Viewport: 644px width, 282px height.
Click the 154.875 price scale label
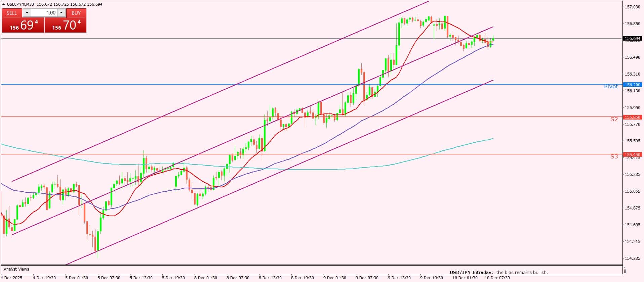click(x=632, y=208)
